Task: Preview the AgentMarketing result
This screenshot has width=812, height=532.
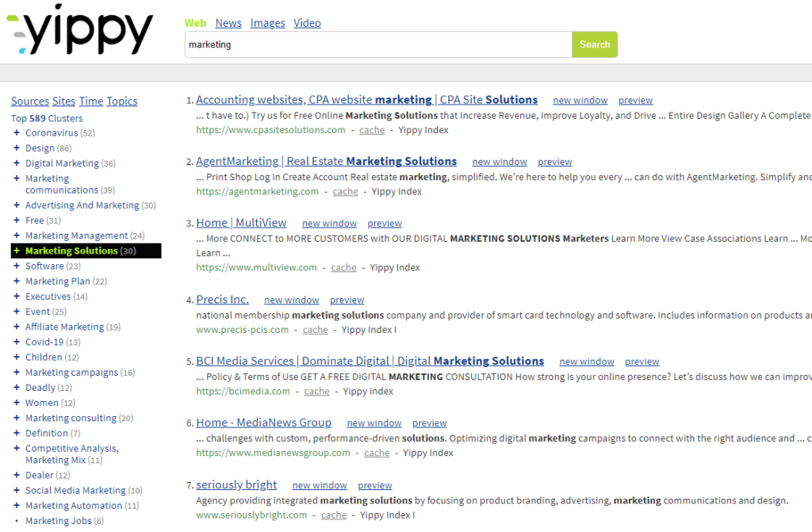Action: coord(554,163)
